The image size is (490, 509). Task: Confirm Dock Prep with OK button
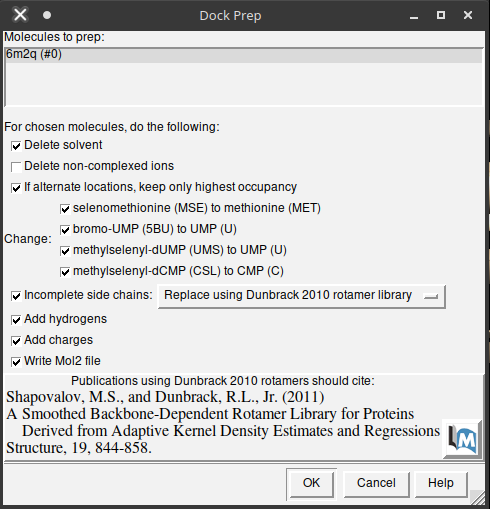pos(311,483)
